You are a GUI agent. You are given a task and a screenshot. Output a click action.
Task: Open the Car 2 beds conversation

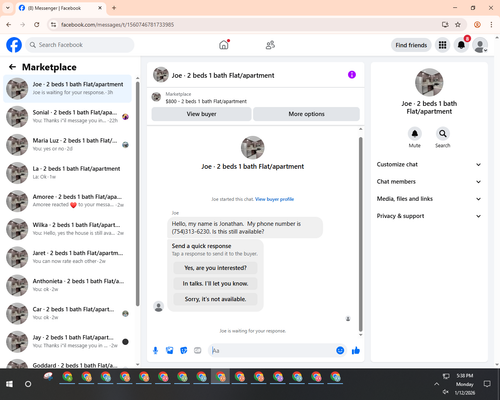click(67, 313)
